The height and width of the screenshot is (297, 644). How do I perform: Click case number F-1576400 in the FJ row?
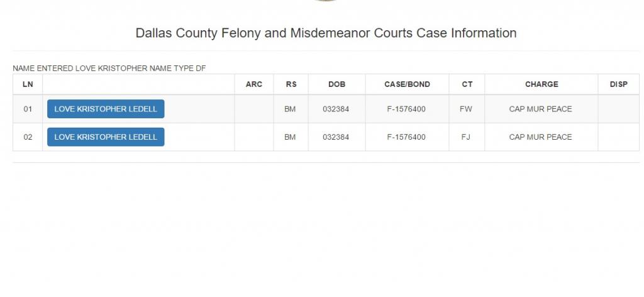coord(406,137)
